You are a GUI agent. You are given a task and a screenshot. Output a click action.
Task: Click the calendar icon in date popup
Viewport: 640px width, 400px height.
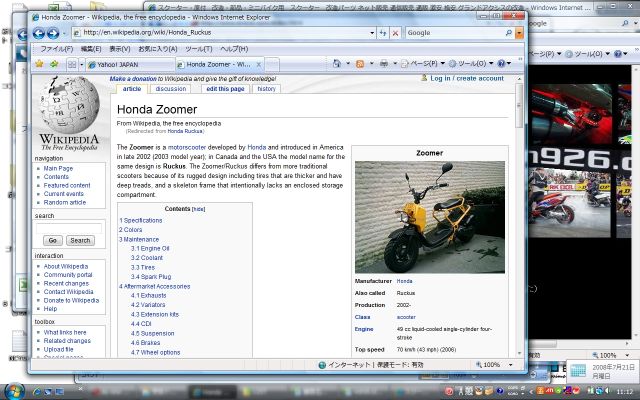(x=578, y=371)
